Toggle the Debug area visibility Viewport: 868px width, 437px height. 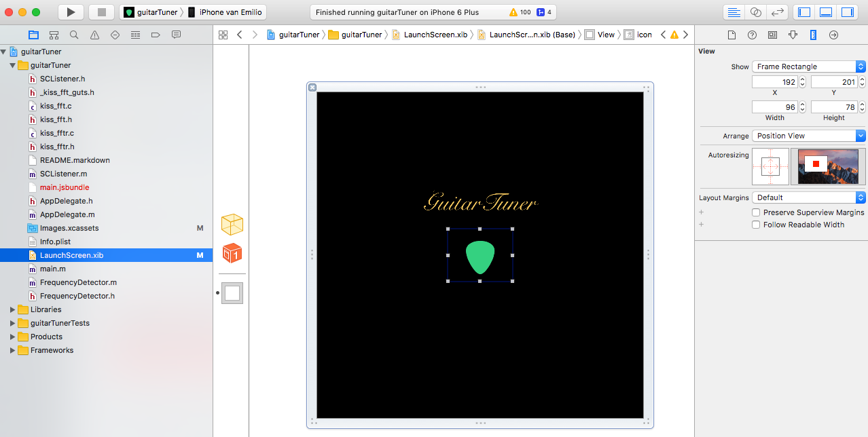click(x=826, y=12)
